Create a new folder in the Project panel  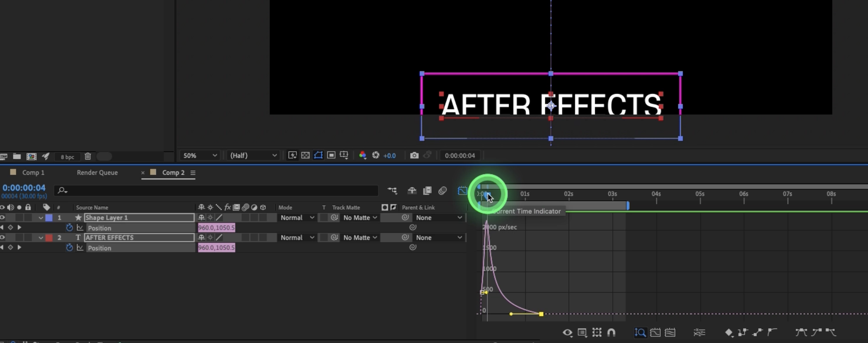[17, 156]
